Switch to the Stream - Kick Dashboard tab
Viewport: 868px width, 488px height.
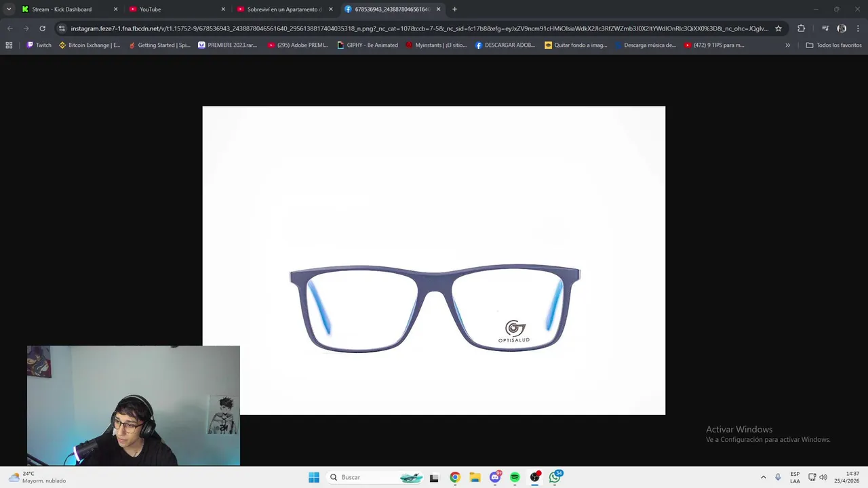click(62, 9)
